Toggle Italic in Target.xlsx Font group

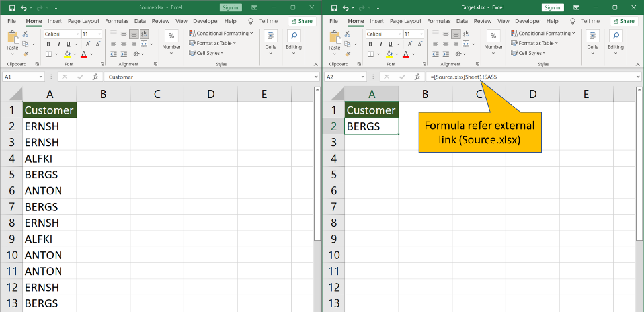[x=380, y=44]
